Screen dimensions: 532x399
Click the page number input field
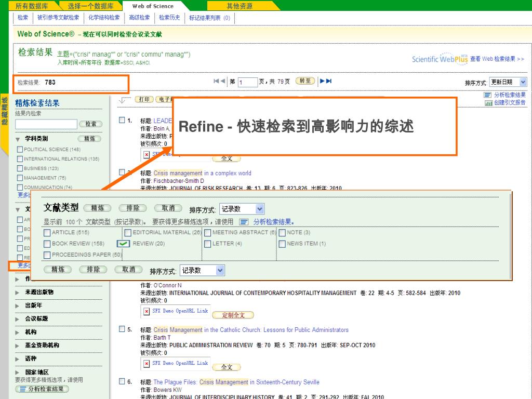tap(248, 82)
